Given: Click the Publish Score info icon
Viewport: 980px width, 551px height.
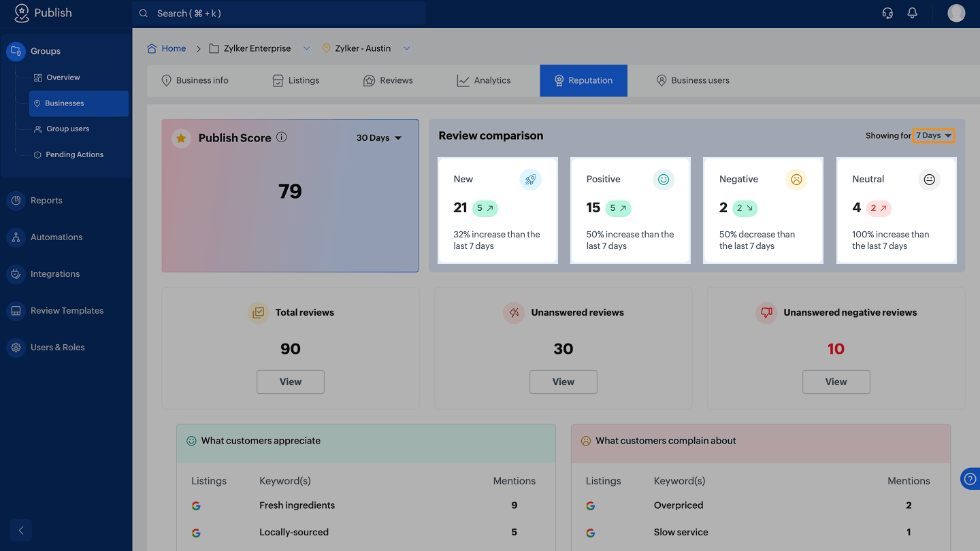Looking at the screenshot, I should 282,137.
